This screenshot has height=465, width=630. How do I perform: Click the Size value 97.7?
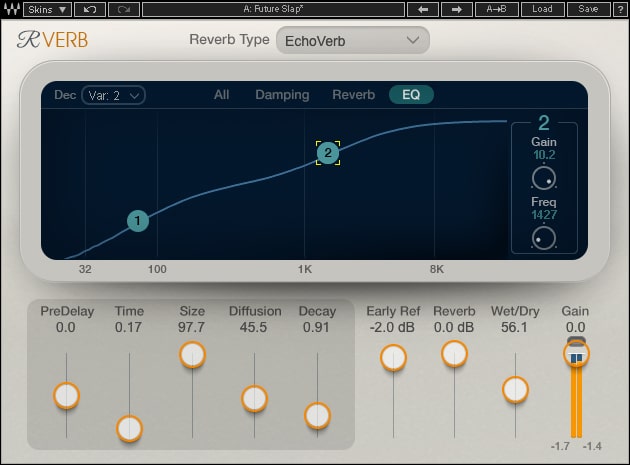point(191,328)
